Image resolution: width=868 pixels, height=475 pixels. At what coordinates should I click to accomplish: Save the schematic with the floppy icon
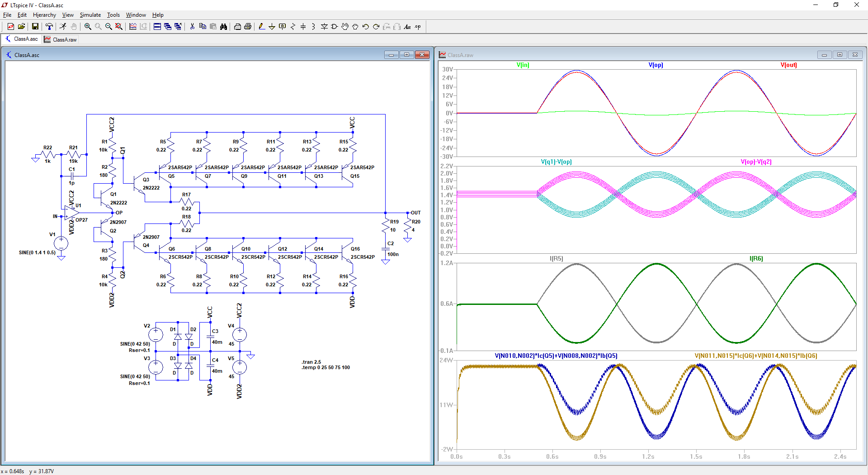click(x=35, y=27)
